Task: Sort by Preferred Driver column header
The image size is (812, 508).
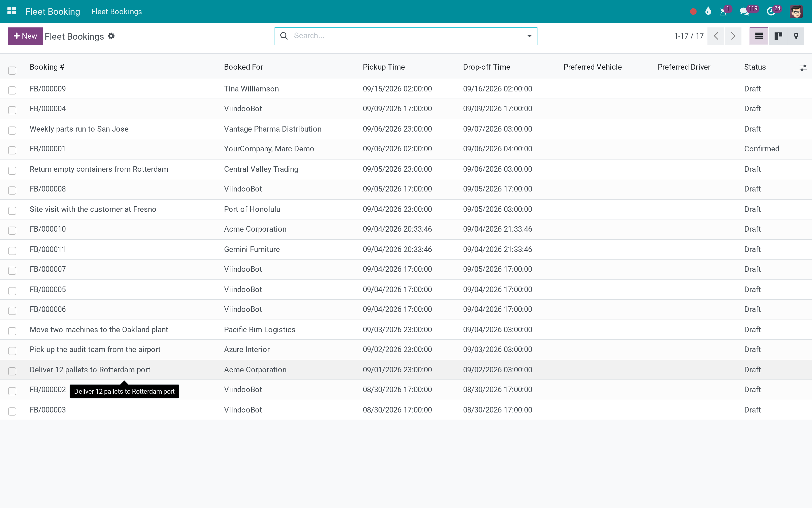Action: click(684, 67)
